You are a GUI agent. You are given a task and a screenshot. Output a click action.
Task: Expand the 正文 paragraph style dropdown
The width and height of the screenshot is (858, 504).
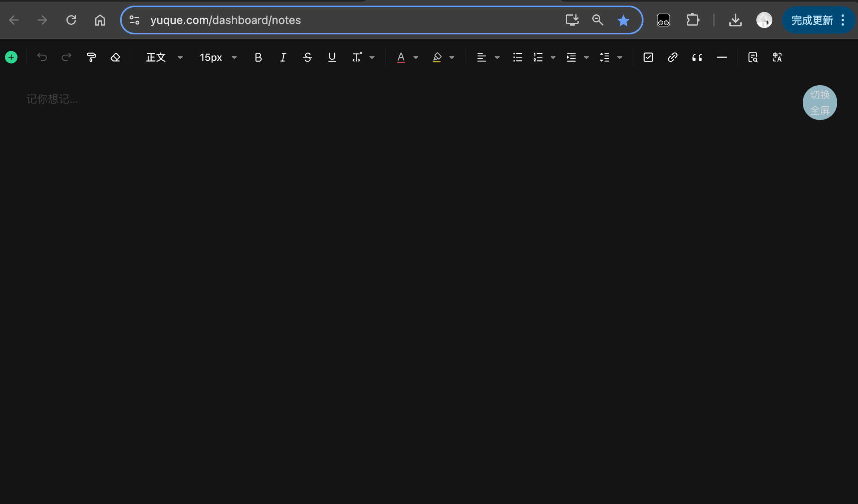point(180,58)
